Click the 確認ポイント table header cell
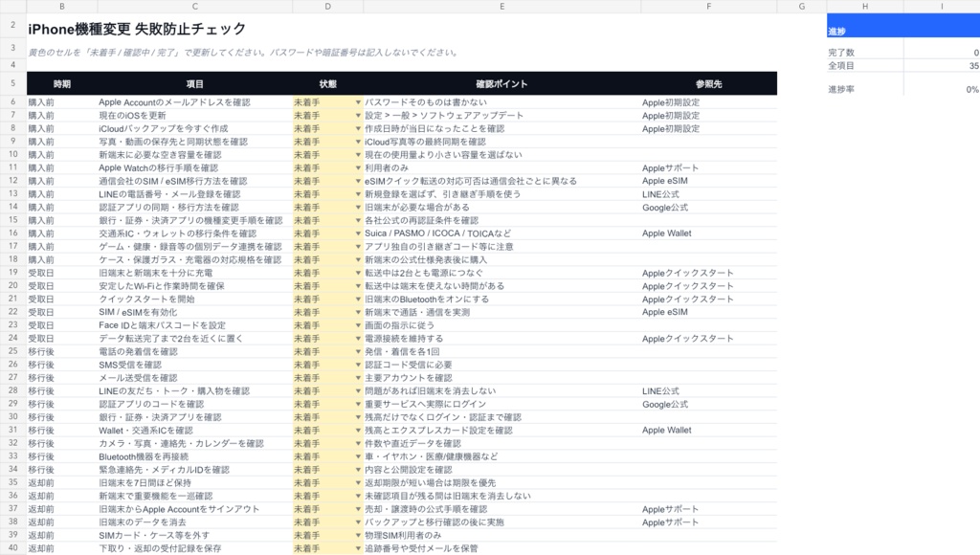Viewport: 980px width, 555px height. (x=501, y=84)
